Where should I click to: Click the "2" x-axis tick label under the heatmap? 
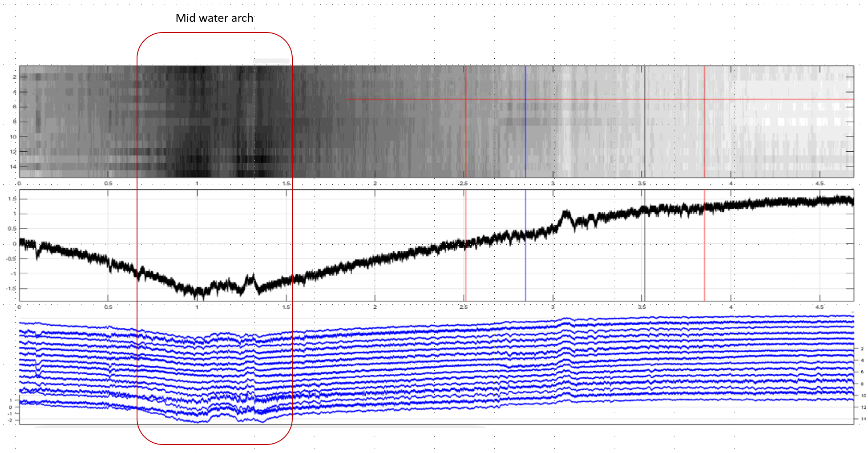(375, 183)
